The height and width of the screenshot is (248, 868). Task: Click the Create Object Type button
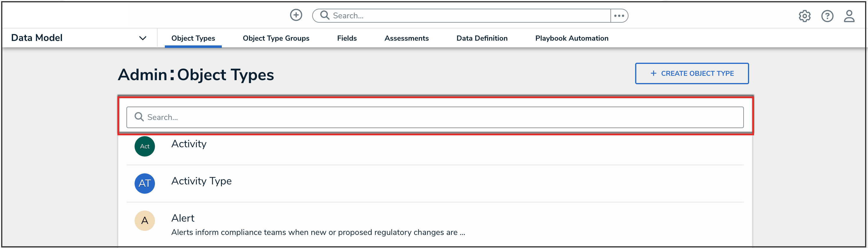pos(692,73)
